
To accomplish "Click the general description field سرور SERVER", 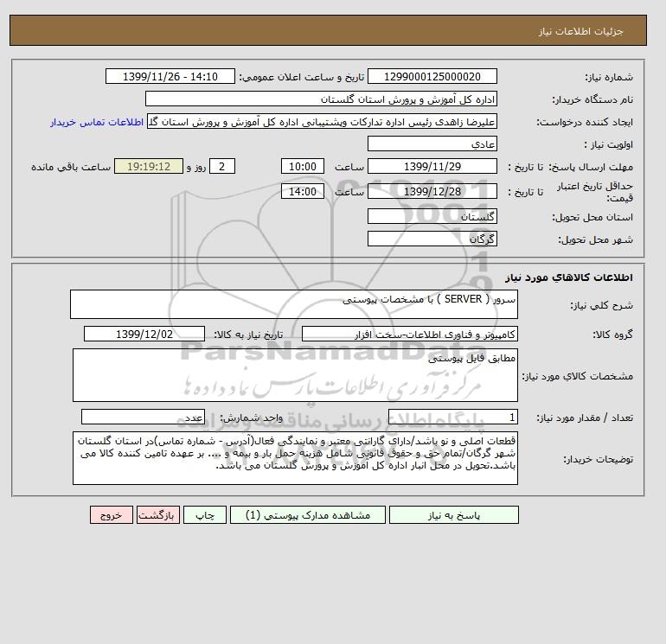I will click(x=294, y=304).
